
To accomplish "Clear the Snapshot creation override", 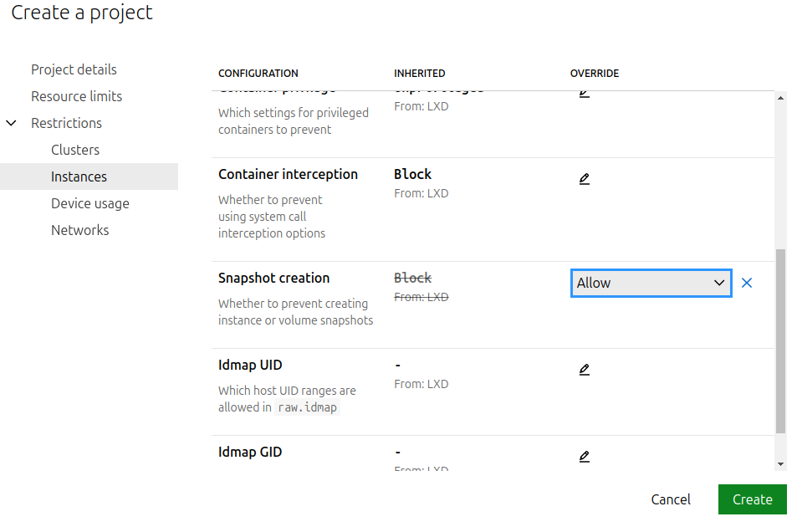I will [747, 283].
